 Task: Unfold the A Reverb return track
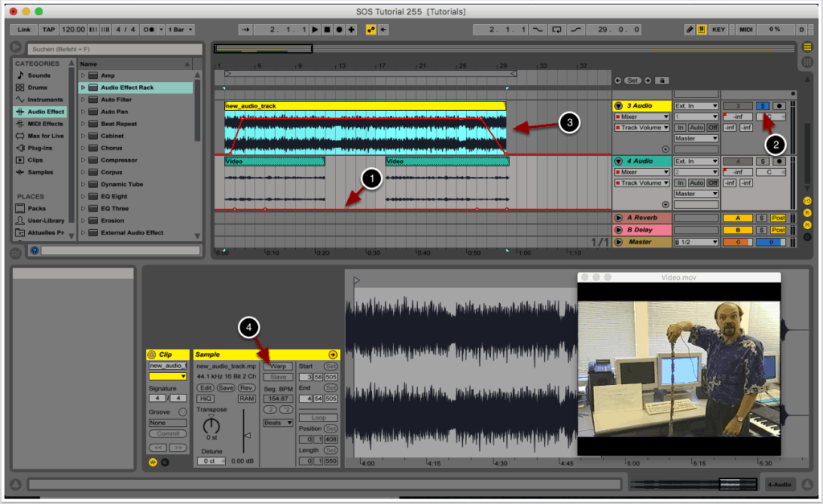coord(618,218)
